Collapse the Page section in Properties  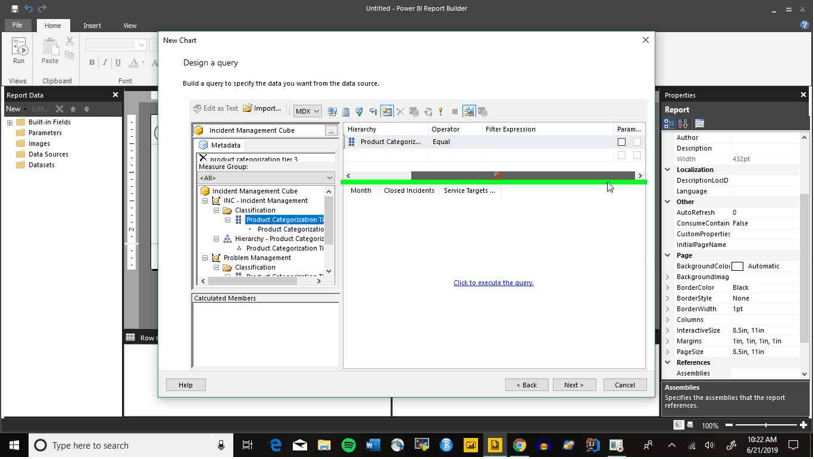tap(668, 255)
